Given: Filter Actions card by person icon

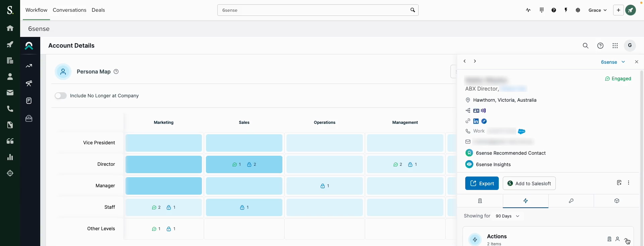Looking at the screenshot, I should coord(618,239).
